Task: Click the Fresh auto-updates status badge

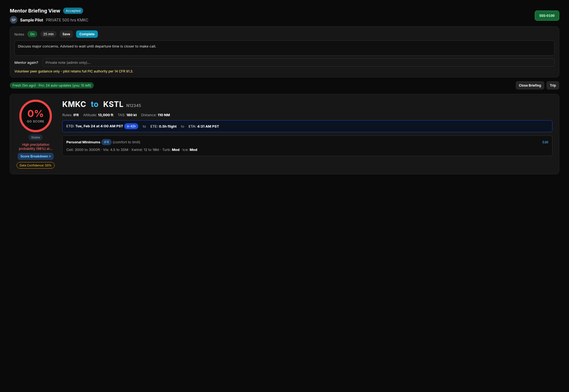Action: (x=52, y=85)
